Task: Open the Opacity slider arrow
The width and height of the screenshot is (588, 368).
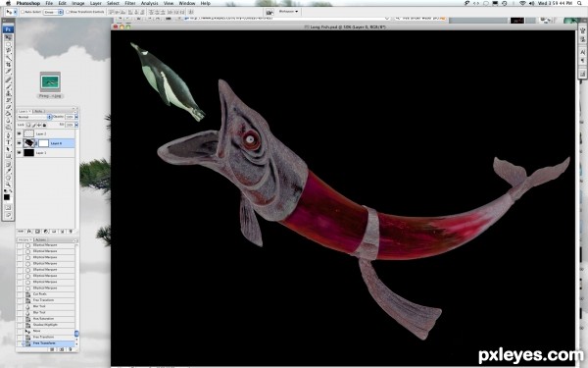Action: 76,117
